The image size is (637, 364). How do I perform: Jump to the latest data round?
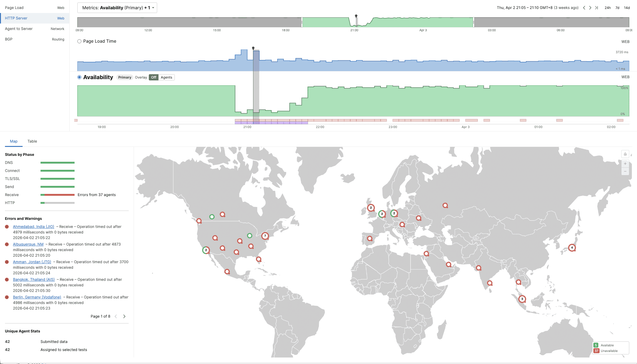pyautogui.click(x=596, y=8)
